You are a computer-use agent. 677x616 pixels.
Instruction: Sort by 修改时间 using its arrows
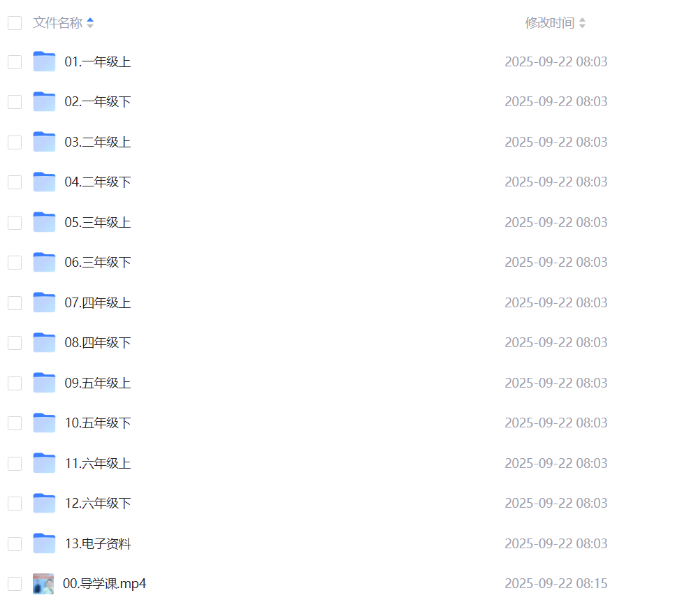(583, 23)
